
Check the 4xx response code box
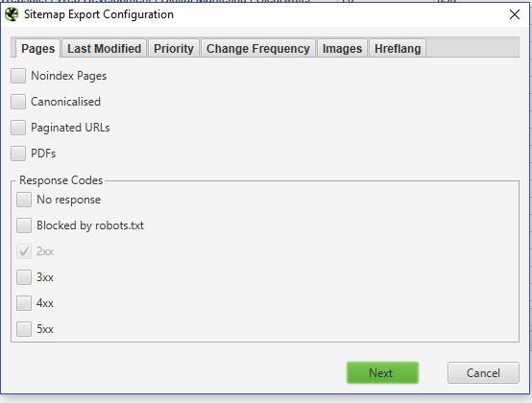coord(24,303)
